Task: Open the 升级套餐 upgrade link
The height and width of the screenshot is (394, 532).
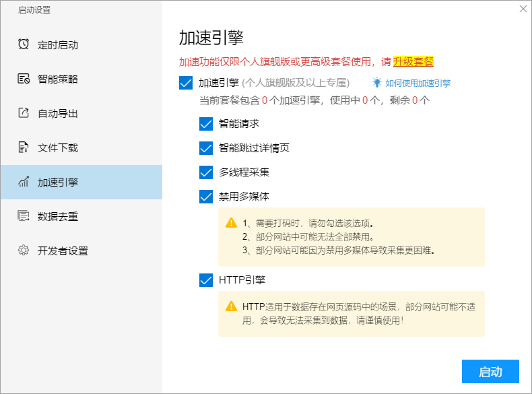Action: point(413,62)
